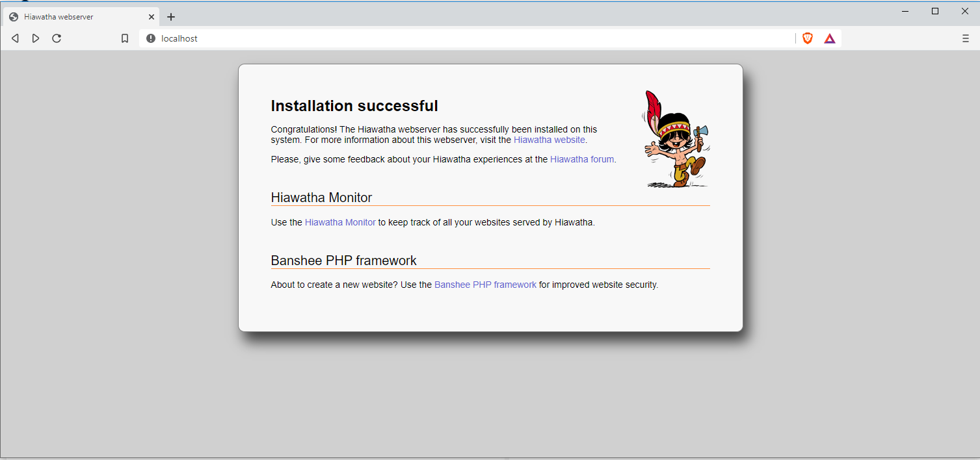Viewport: 980px width, 460px height.
Task: Visit the Hiawatha website link
Action: 549,140
